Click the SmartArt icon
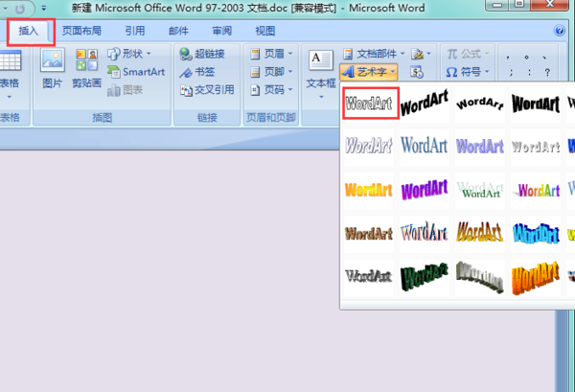Viewport: 575px width, 392px height. [114, 72]
